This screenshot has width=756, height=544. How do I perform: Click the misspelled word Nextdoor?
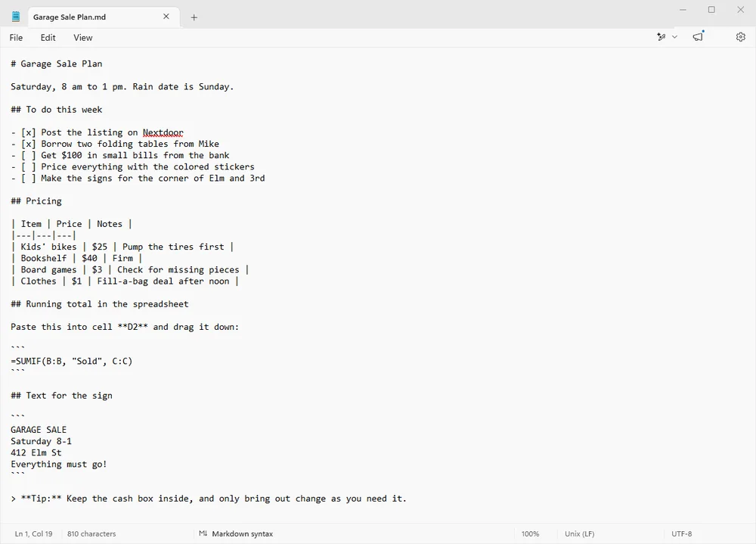click(x=163, y=132)
